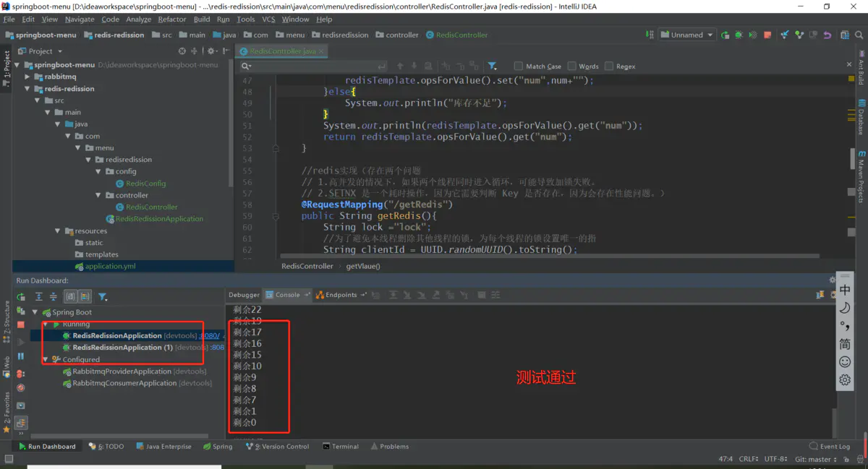
Task: Click the find bar filter funnel icon
Action: pos(492,66)
